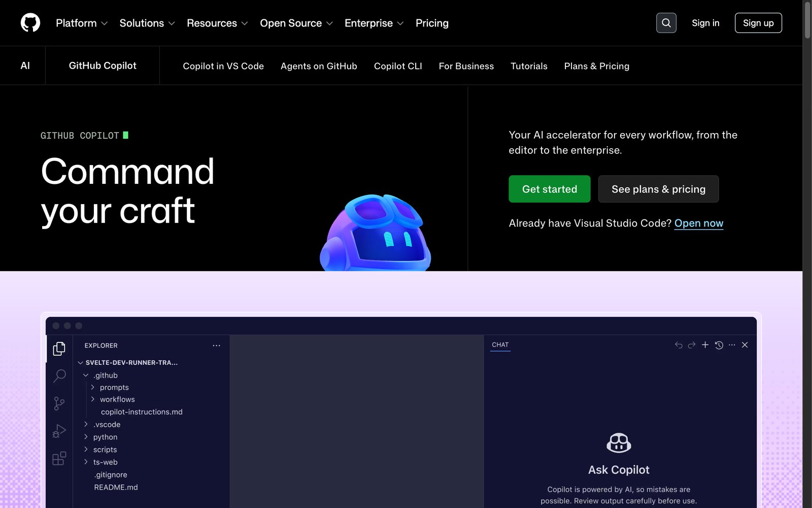Click the Sign up button
The image size is (812, 508).
758,23
